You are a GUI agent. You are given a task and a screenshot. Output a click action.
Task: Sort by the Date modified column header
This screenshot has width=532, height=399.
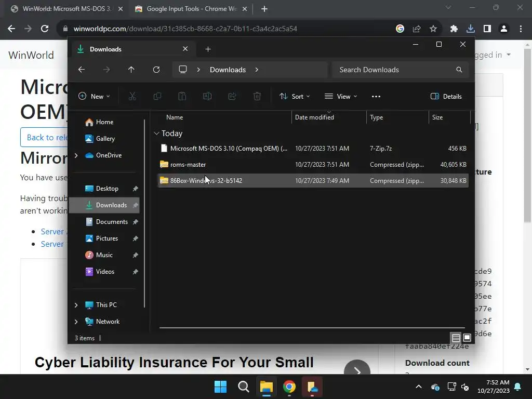click(x=328, y=117)
